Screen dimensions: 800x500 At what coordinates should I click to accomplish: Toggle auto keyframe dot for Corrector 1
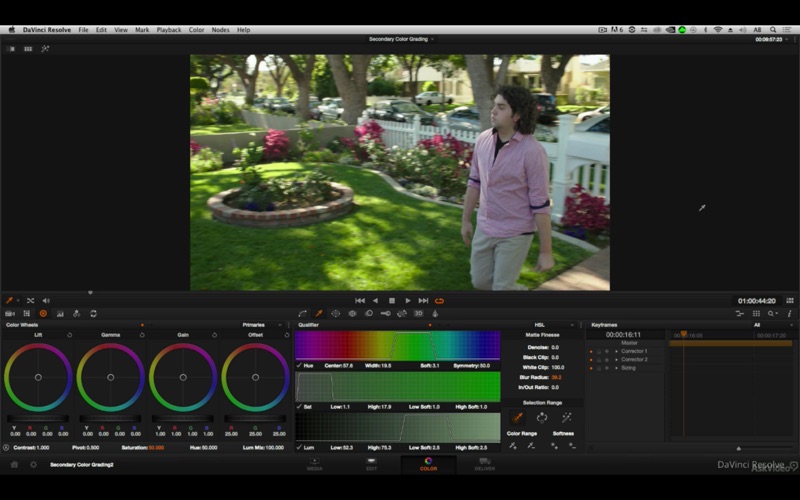[591, 352]
